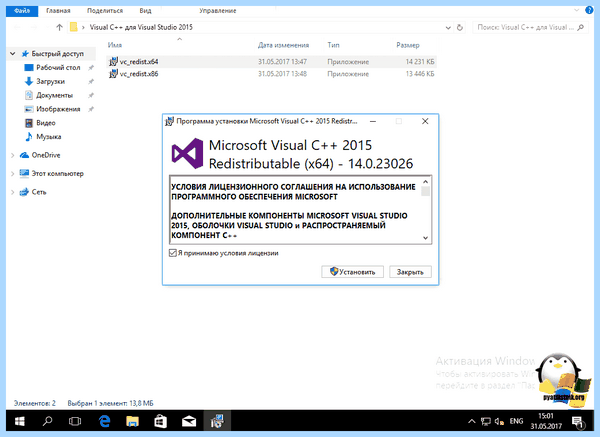Screen dimensions: 600x437
Task: Sort files by Дата изменения column
Action: [283, 45]
